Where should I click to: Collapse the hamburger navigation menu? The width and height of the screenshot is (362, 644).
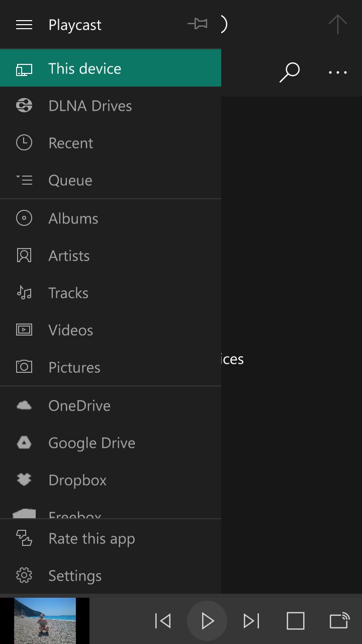pyautogui.click(x=24, y=25)
